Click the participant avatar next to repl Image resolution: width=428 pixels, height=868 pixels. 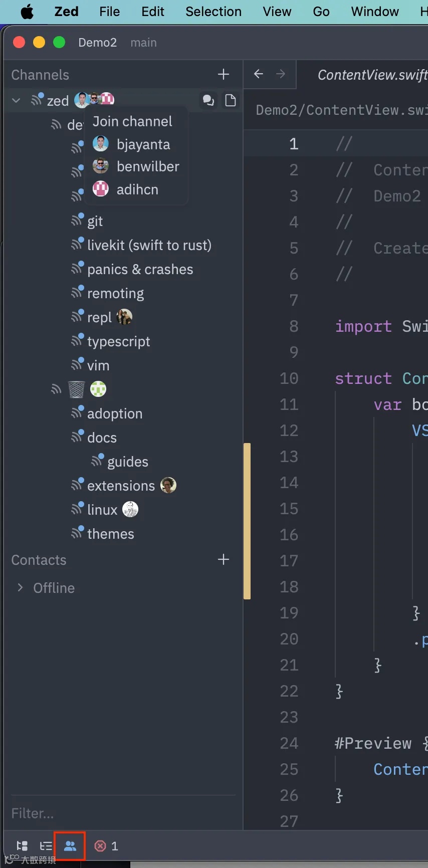click(124, 317)
